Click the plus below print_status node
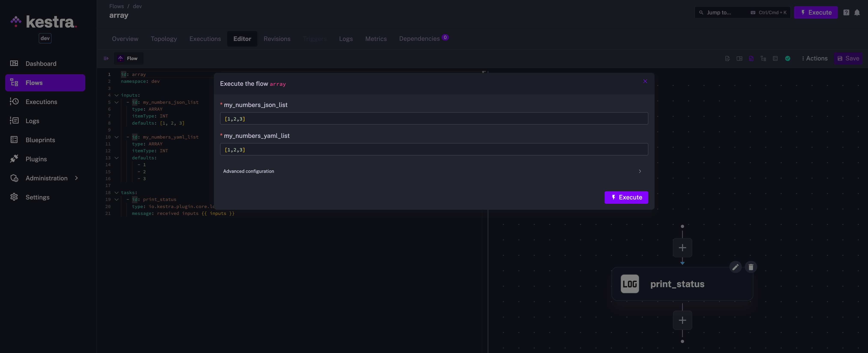The height and width of the screenshot is (353, 868). pos(682,320)
